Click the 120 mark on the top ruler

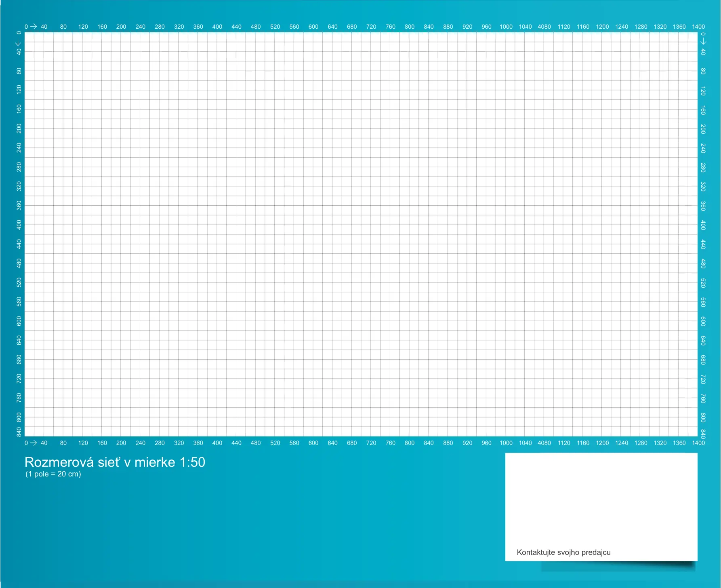tap(83, 27)
